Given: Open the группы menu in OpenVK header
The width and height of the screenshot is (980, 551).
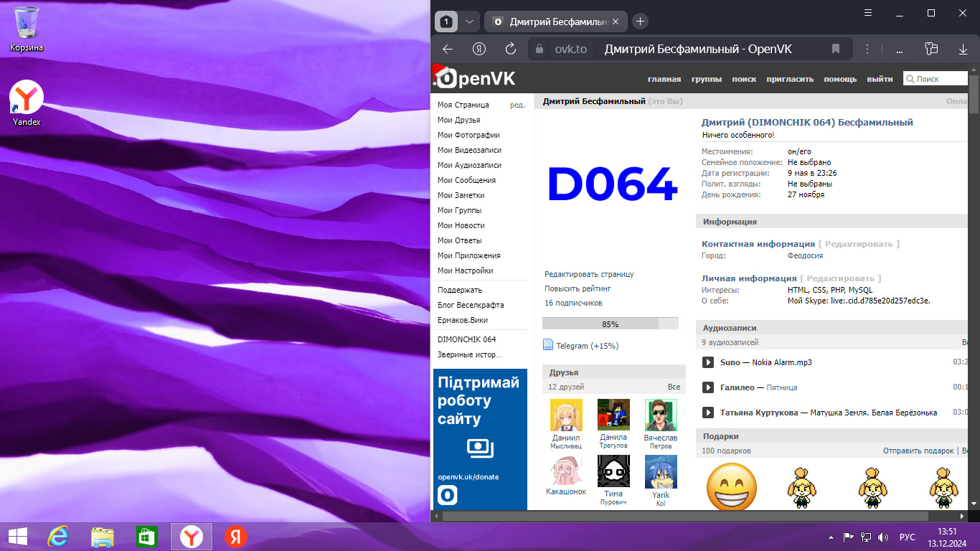Looking at the screenshot, I should click(x=706, y=79).
